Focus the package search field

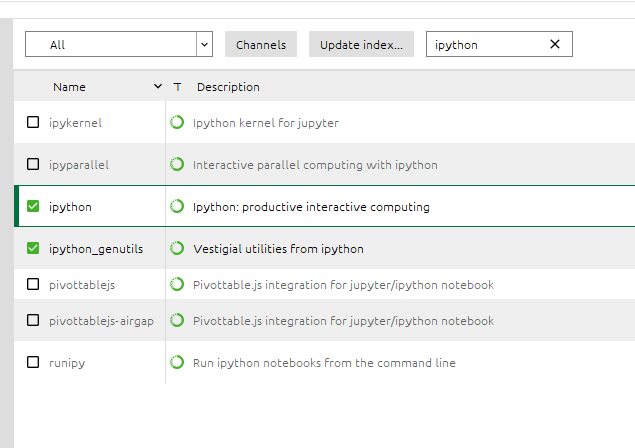(x=488, y=44)
